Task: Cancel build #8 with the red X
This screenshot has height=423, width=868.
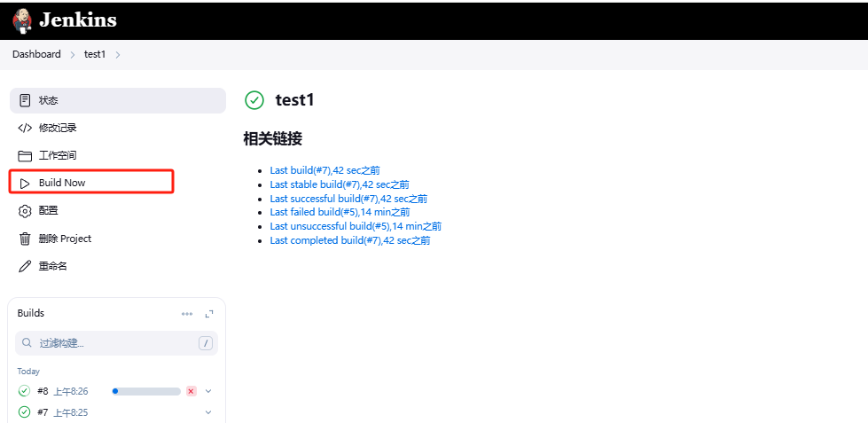Action: (191, 391)
